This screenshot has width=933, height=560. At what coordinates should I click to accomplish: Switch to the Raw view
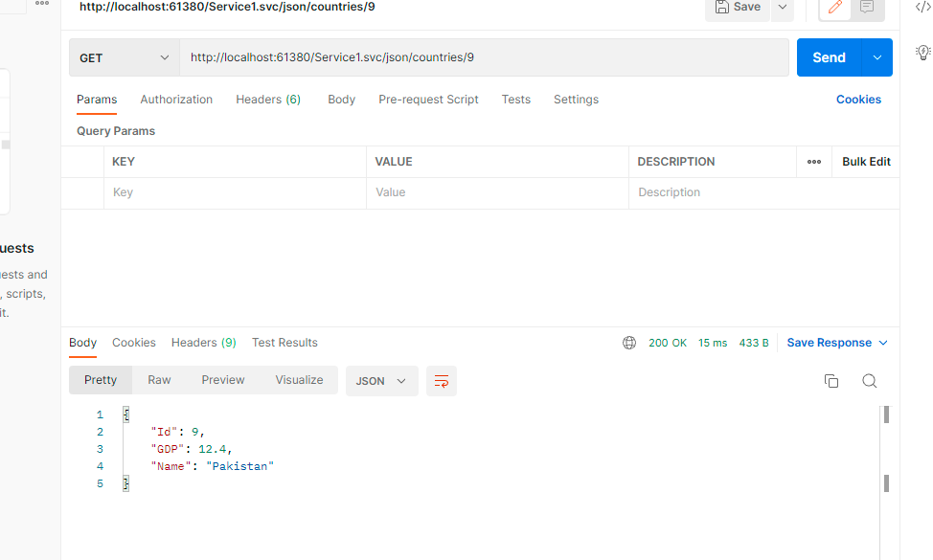tap(159, 380)
